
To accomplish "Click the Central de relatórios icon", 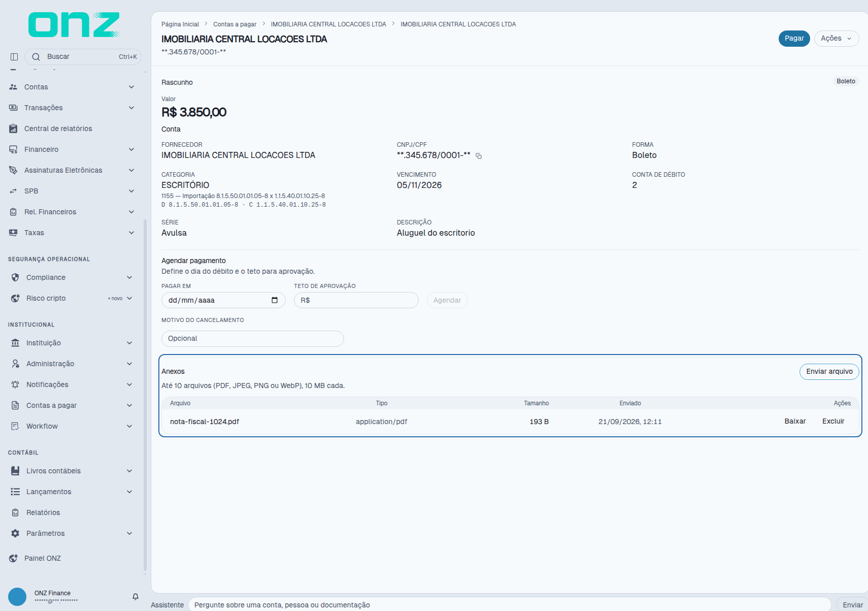I will [x=13, y=128].
